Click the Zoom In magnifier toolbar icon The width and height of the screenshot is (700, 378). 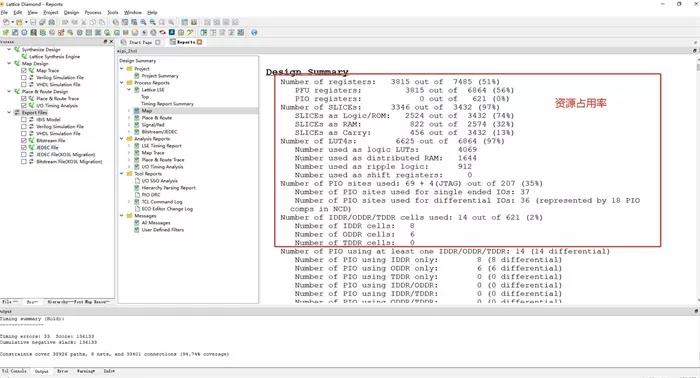(x=144, y=22)
